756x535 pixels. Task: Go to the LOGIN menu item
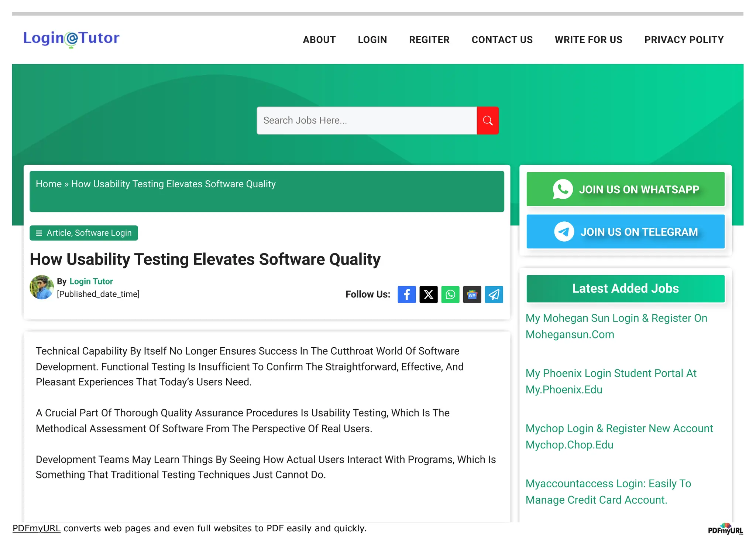point(372,40)
